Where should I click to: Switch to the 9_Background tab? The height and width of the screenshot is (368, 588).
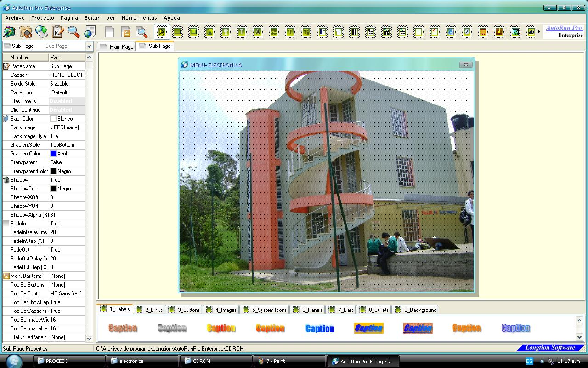pyautogui.click(x=415, y=310)
